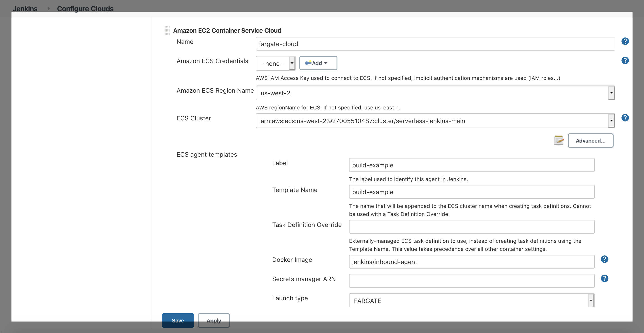Save the cloud configuration

click(x=178, y=320)
